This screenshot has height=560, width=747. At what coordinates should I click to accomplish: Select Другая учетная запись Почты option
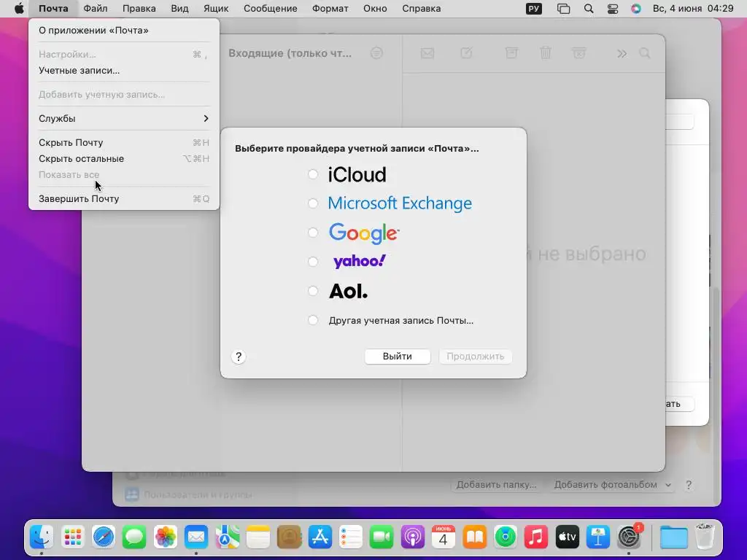point(312,320)
